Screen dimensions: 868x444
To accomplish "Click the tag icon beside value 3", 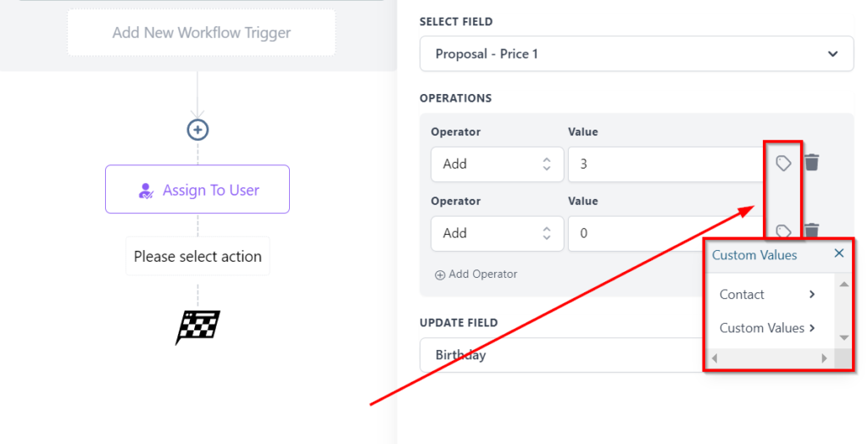I will click(783, 164).
